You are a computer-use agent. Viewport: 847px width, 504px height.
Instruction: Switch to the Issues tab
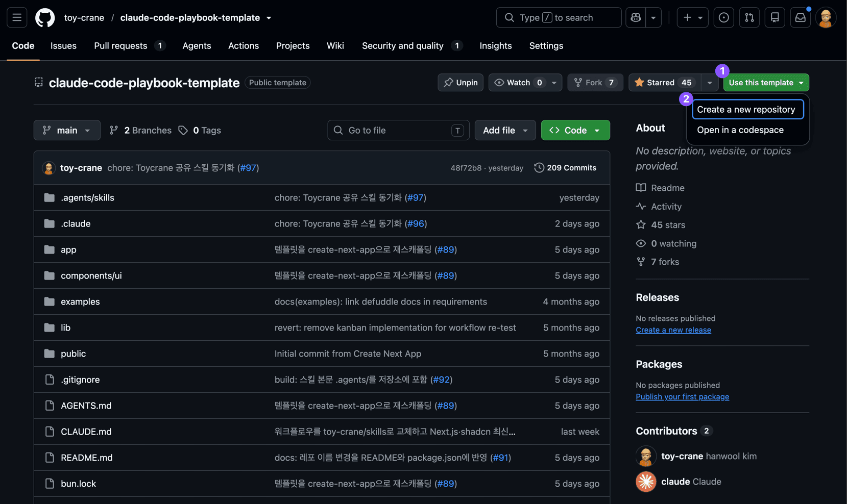point(63,45)
